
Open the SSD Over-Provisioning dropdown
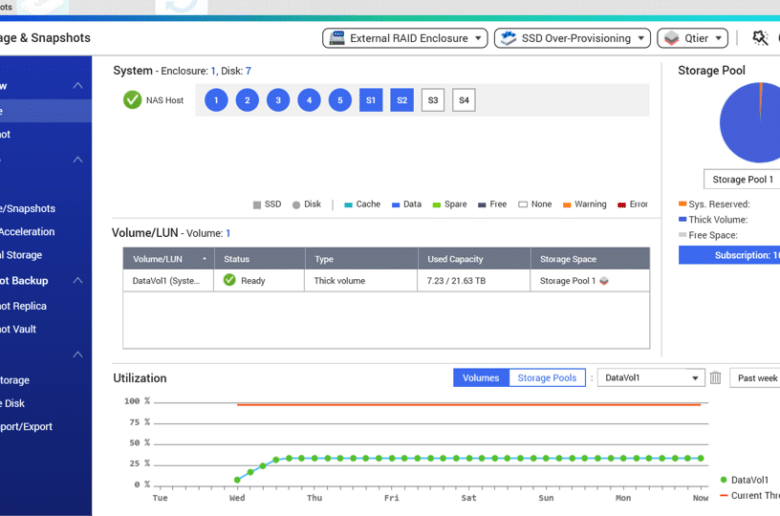click(572, 38)
